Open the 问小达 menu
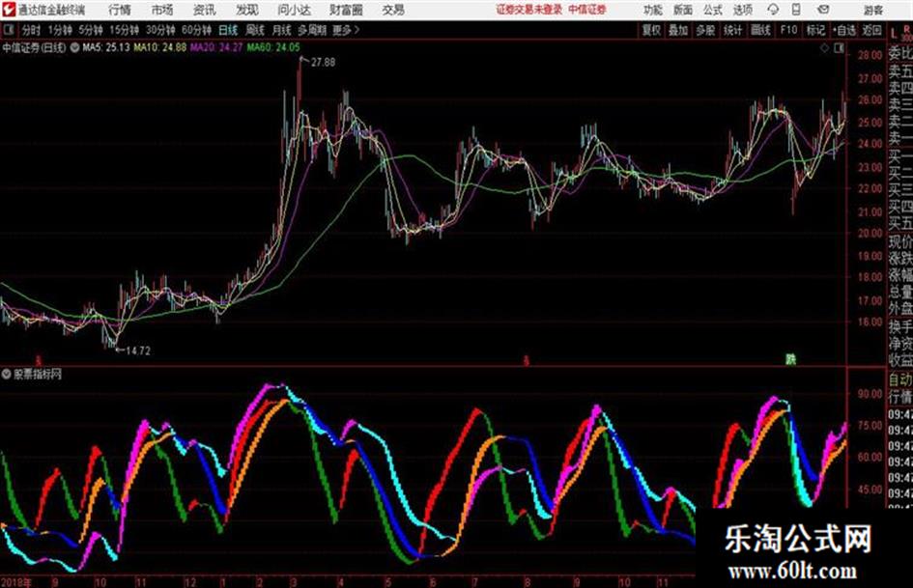The width and height of the screenshot is (913, 588). tap(294, 10)
